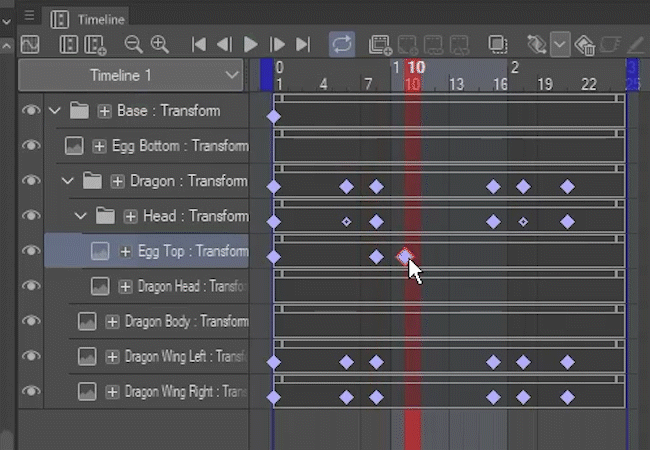The image size is (650, 450).
Task: Hide the Dragon Wing Left layer
Action: coord(31,356)
